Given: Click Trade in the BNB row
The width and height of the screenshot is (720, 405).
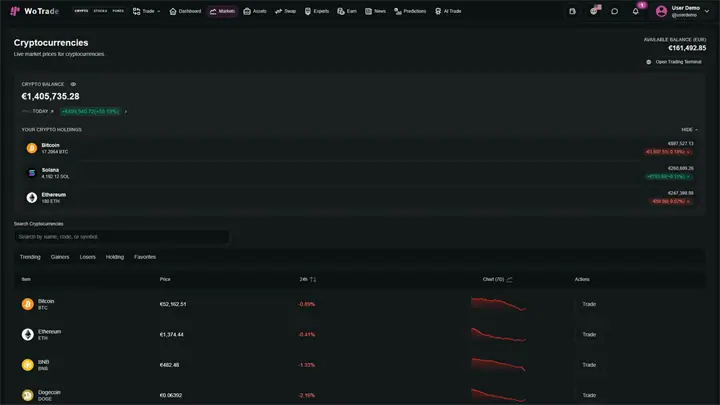Looking at the screenshot, I should [589, 365].
